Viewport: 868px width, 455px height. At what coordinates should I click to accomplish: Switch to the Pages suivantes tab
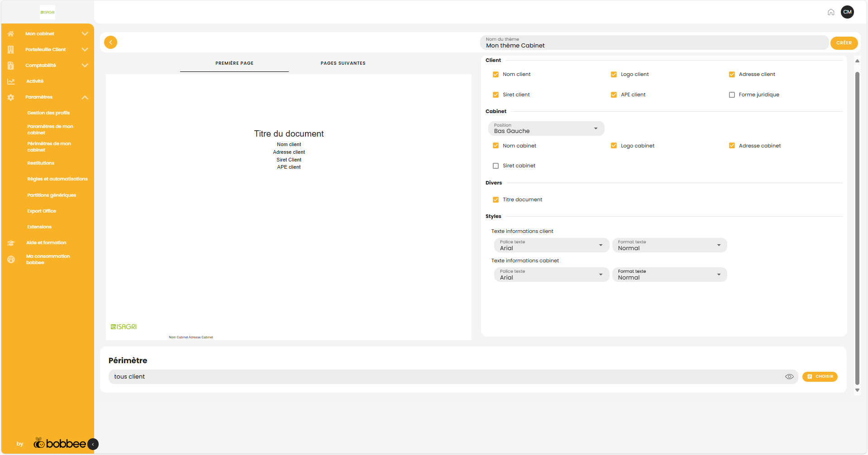point(343,63)
